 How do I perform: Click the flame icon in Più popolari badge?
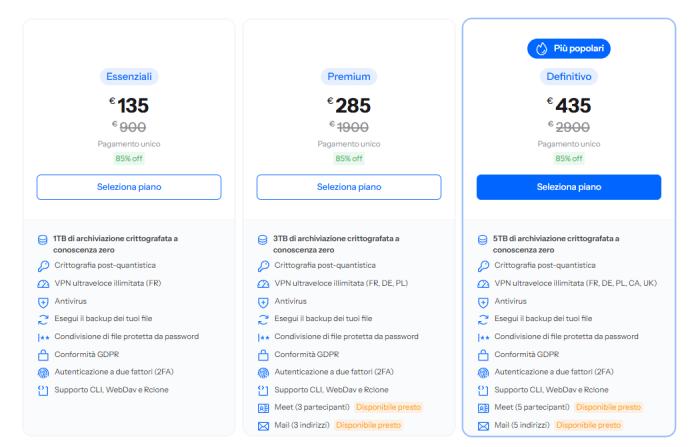click(x=542, y=48)
